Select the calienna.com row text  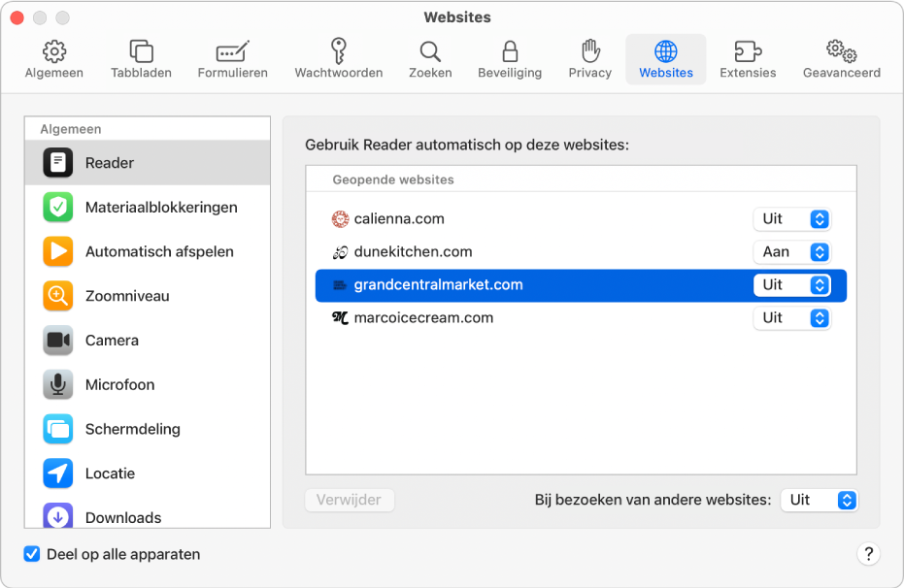tap(399, 219)
